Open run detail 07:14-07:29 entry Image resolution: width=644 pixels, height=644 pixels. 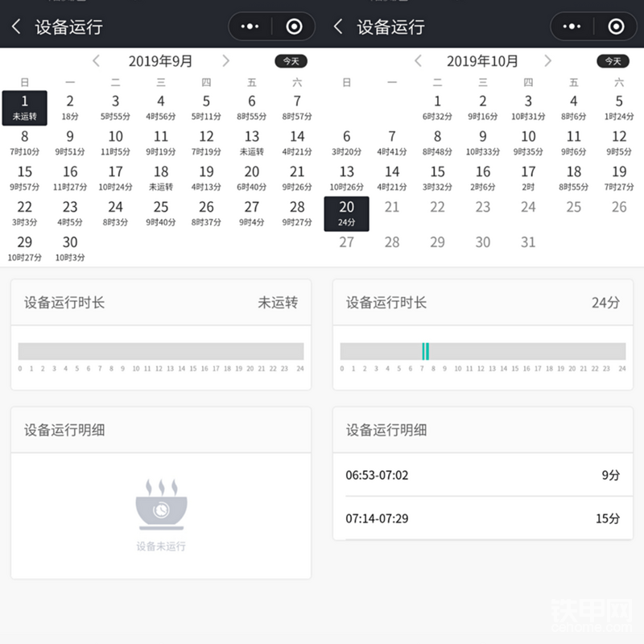point(483,518)
